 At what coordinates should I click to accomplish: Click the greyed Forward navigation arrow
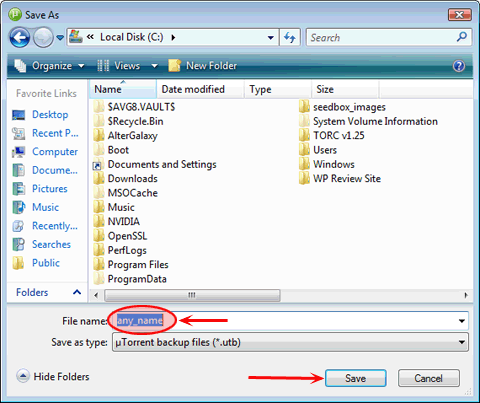(x=43, y=37)
